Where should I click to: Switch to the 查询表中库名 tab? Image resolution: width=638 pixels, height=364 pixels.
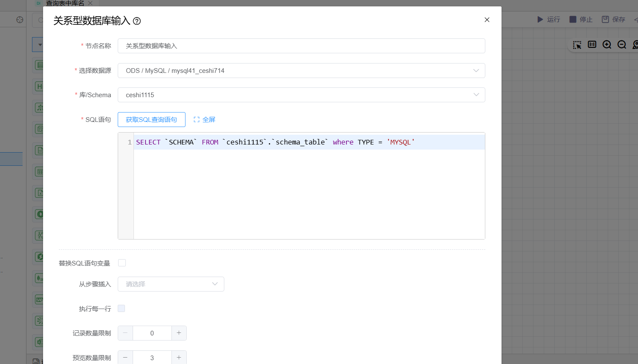[x=65, y=3]
